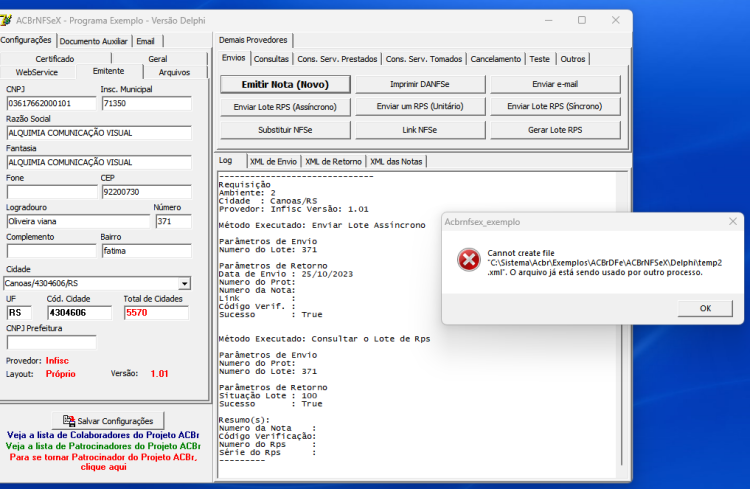Viewport: 750px width, 489px height.
Task: Show the XML de Envio tab
Action: pyautogui.click(x=273, y=162)
